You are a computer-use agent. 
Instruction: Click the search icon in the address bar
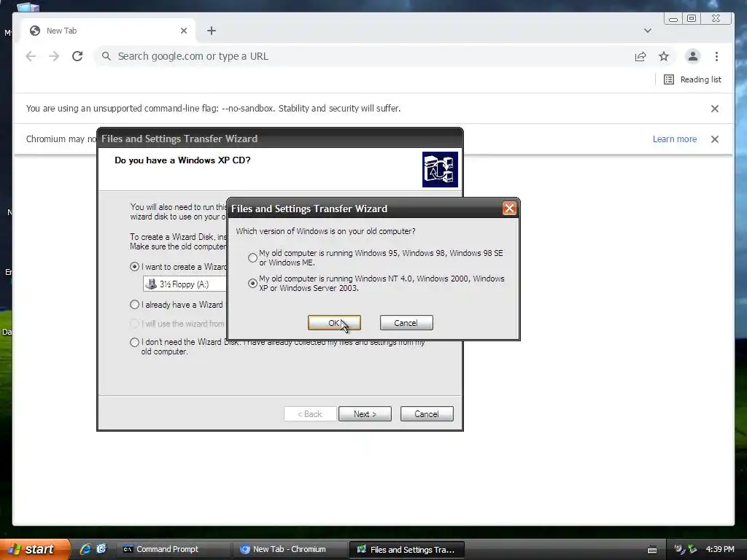(x=107, y=56)
